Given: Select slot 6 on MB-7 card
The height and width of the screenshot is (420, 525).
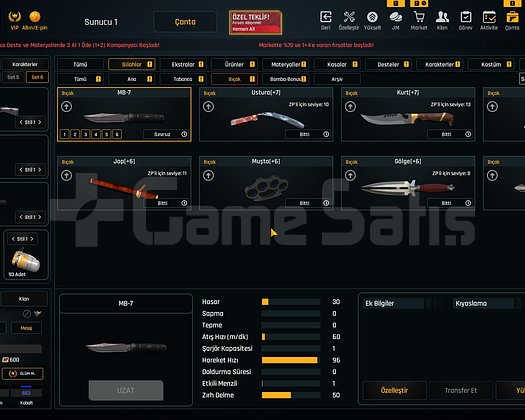Looking at the screenshot, I should (117, 134).
